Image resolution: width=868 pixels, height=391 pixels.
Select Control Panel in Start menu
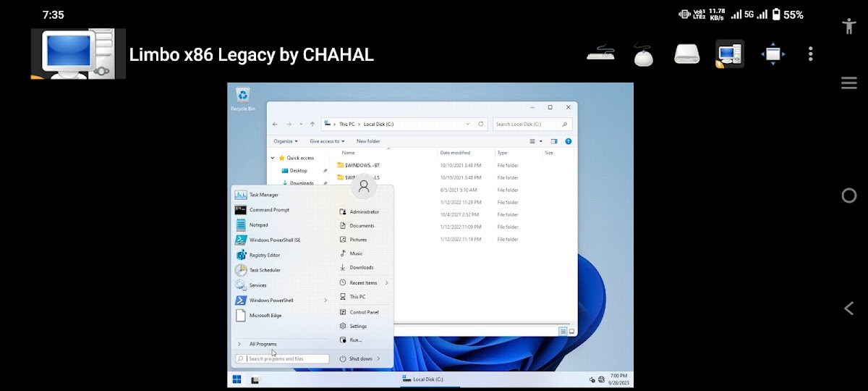click(364, 312)
